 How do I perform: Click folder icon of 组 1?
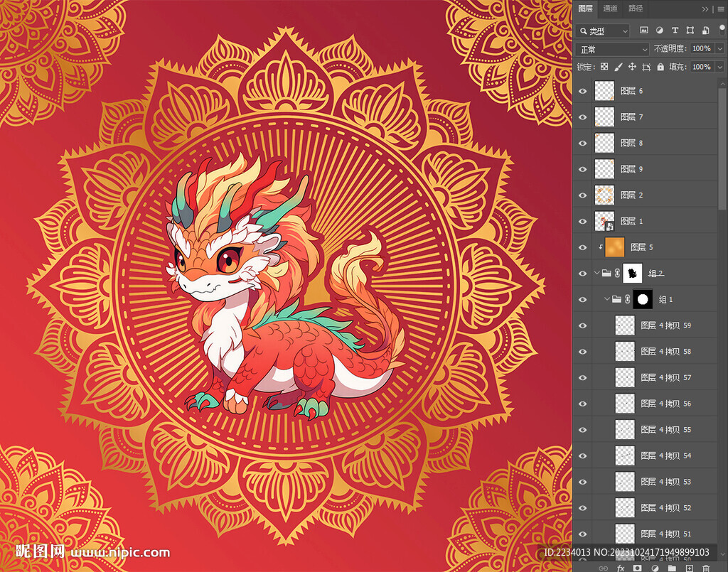click(x=616, y=299)
